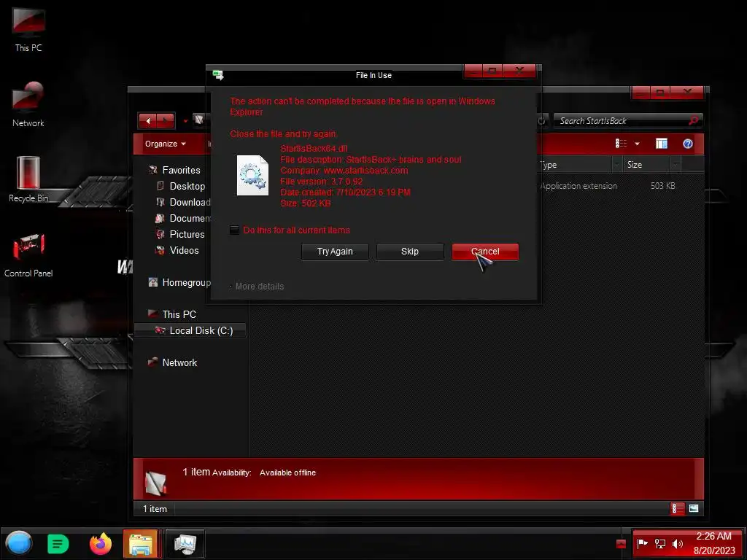
Task: Open Documents in the navigation pane
Action: pyautogui.click(x=190, y=218)
